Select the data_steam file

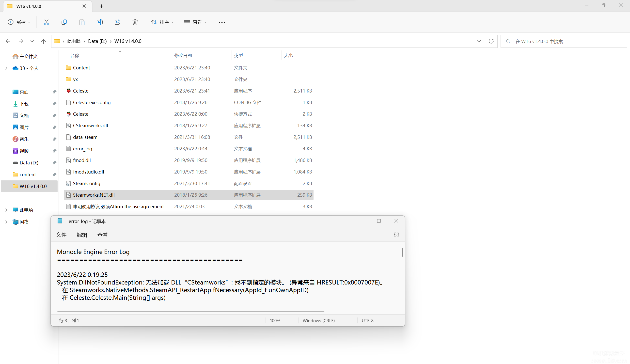[x=189, y=137]
